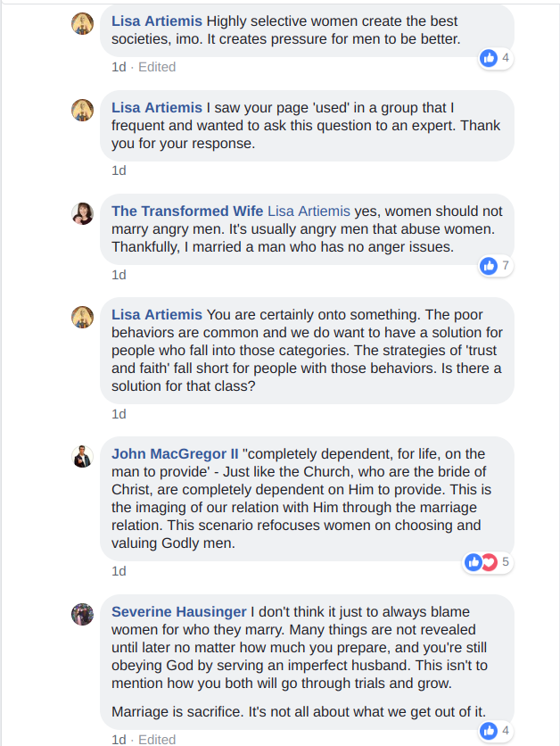Viewport: 560px width, 746px height.
Task: Click like icon on Transformed Wife's comment
Action: pos(489,265)
